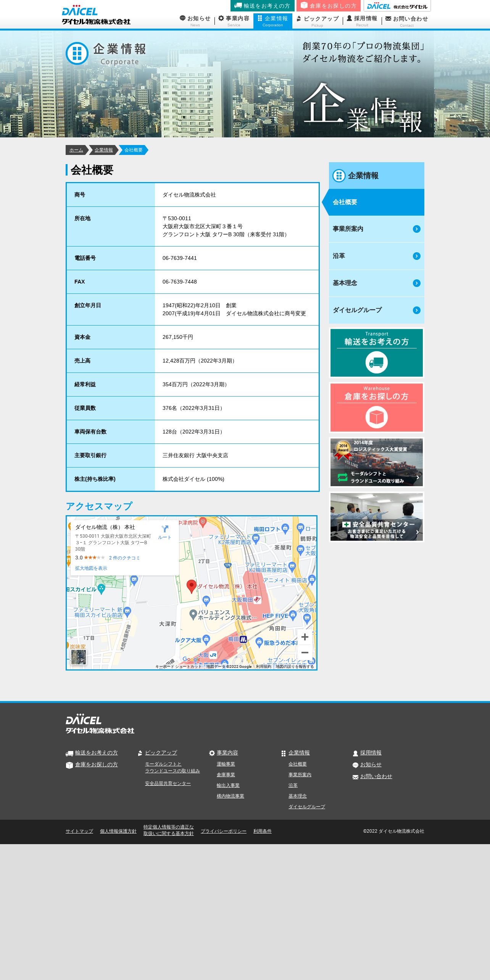
Task: Open the 輸送をお考えの方 top tab
Action: 262,6
